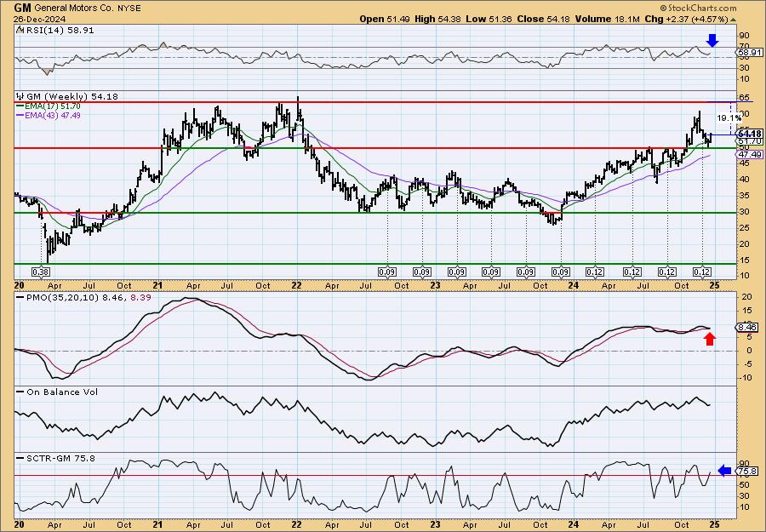Click the 47.49 purple EMA price tag
Viewport: 766px width, 532px height.
pyautogui.click(x=749, y=154)
